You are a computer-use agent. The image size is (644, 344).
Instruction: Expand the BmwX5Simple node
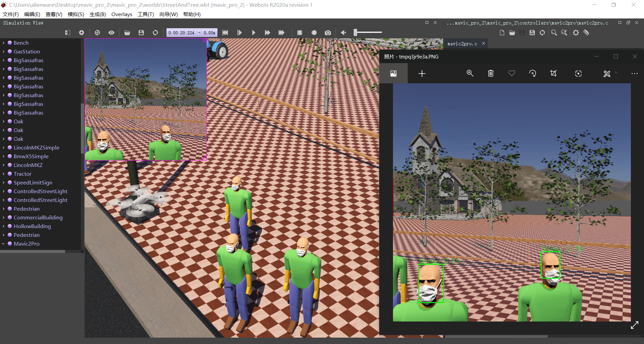coord(3,157)
